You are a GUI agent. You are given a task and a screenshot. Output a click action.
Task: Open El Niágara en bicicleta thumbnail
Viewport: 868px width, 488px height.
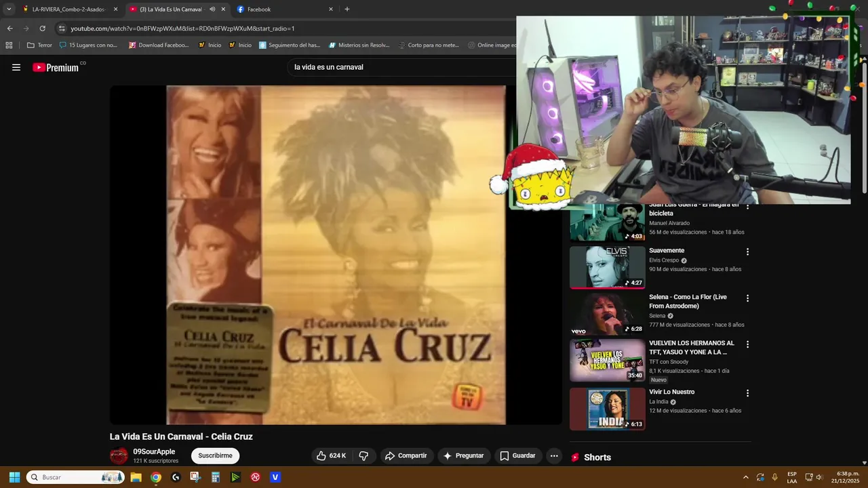(607, 222)
